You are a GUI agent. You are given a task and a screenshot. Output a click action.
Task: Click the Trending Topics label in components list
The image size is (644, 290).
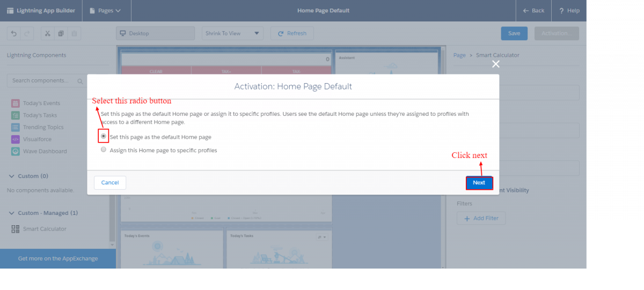[43, 128]
